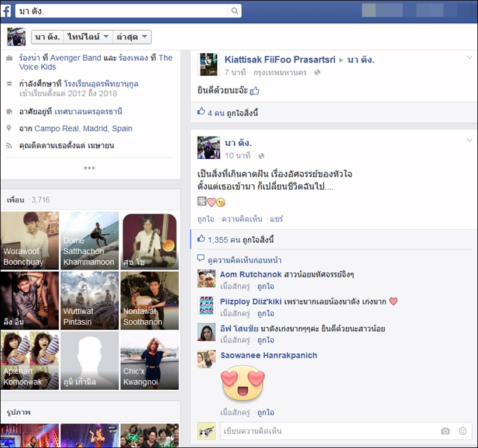Image resolution: width=478 pixels, height=448 pixels.
Task: Click the 10 นาที timestamp
Action: (237, 156)
